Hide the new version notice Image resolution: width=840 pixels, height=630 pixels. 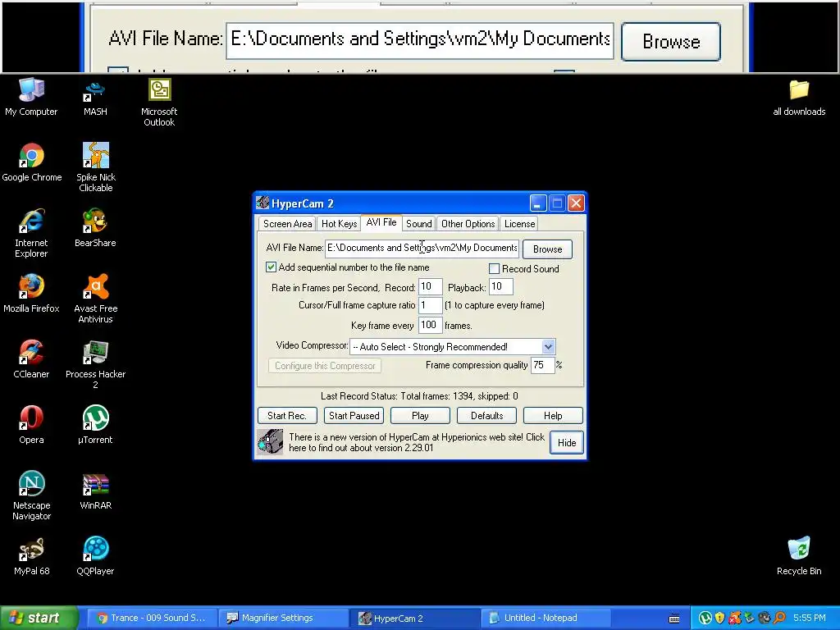[x=566, y=442]
